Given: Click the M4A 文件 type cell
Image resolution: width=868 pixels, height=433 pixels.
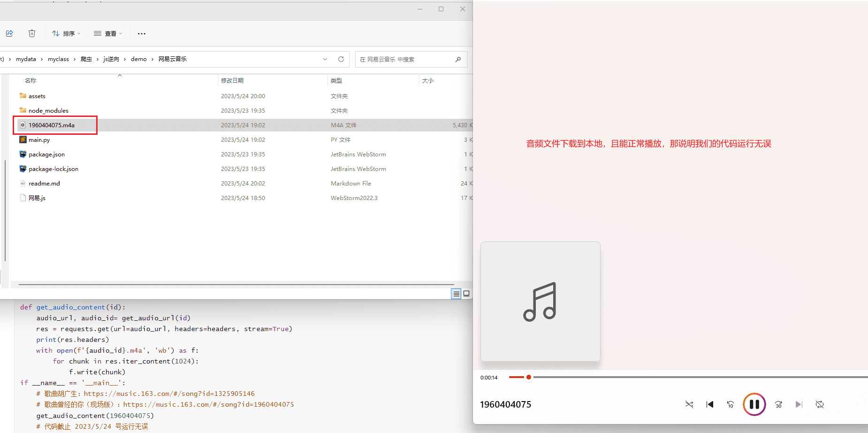Looking at the screenshot, I should pos(343,125).
